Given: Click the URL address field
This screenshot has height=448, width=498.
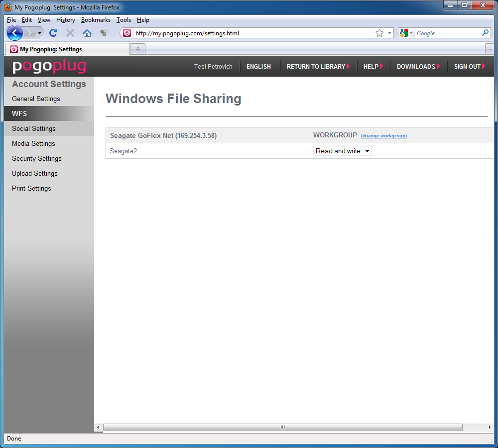Looking at the screenshot, I should pos(253,33).
